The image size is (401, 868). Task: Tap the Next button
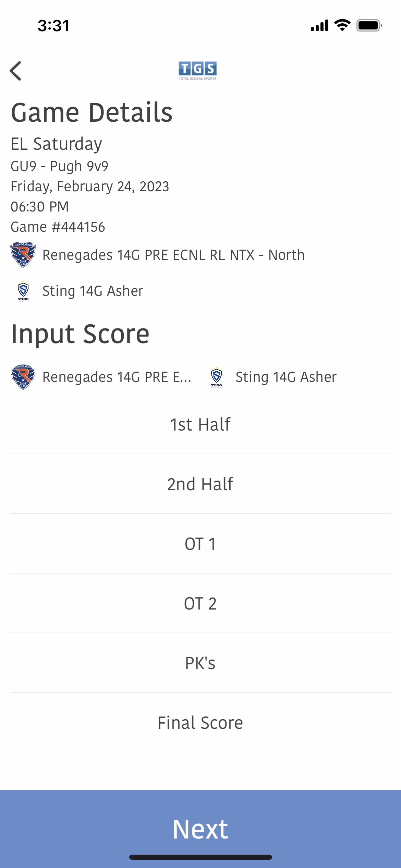(x=200, y=829)
